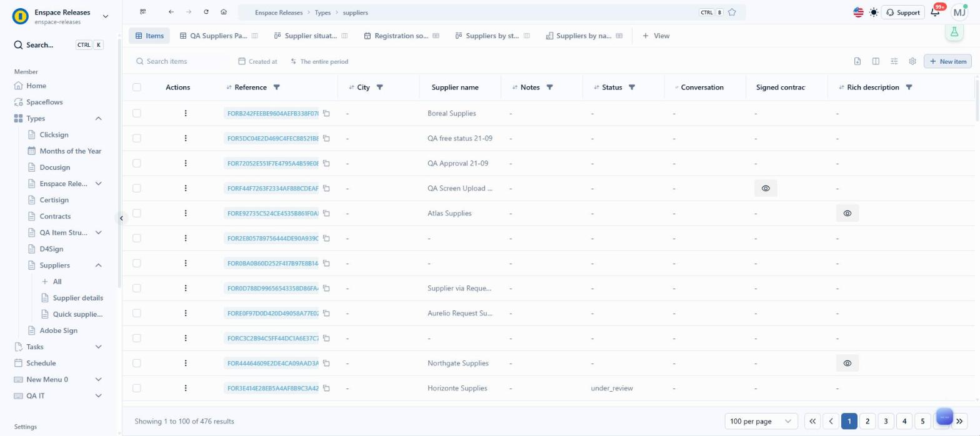The height and width of the screenshot is (436, 980).
Task: Toggle light/dark theme sun icon
Action: pyautogui.click(x=874, y=12)
